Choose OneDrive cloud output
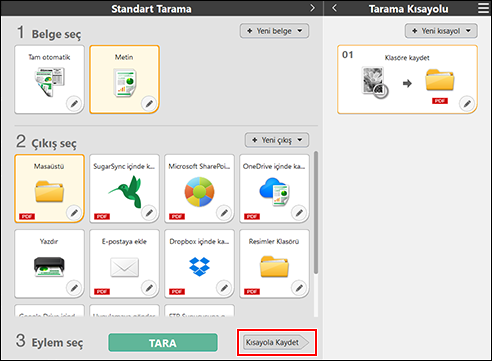Screen dimensions: 492x361 point(274,189)
